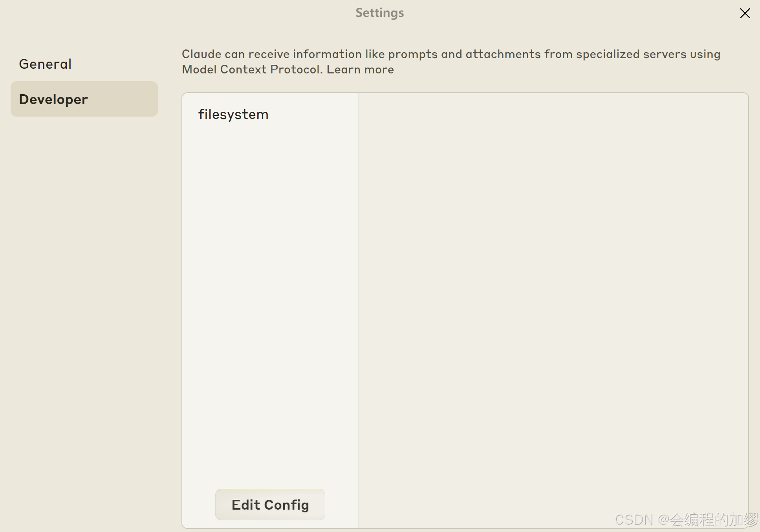The height and width of the screenshot is (532, 760).
Task: Click the Edit Config button
Action: coord(270,505)
